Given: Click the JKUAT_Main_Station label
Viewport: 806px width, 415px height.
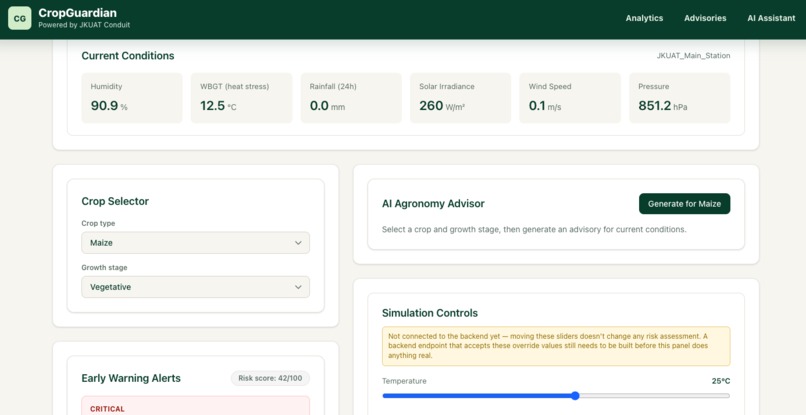Looking at the screenshot, I should pyautogui.click(x=693, y=56).
